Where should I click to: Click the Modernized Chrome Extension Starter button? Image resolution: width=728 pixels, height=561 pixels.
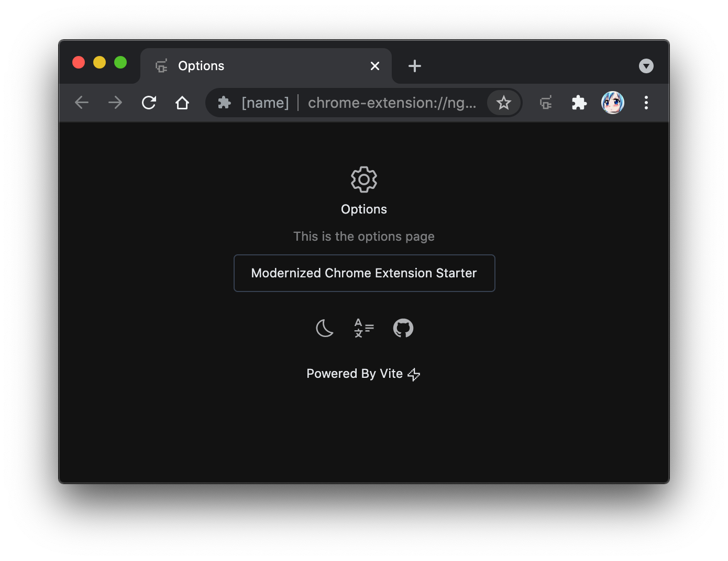pyautogui.click(x=364, y=273)
